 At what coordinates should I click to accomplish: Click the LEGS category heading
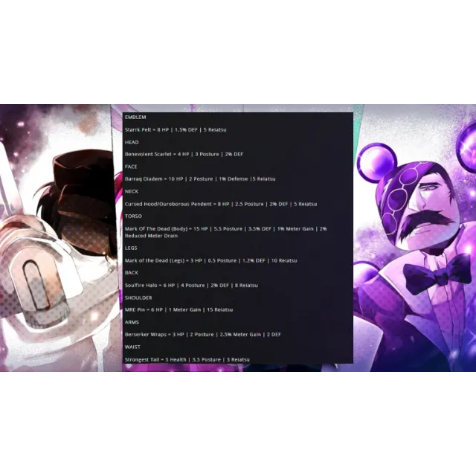point(131,248)
